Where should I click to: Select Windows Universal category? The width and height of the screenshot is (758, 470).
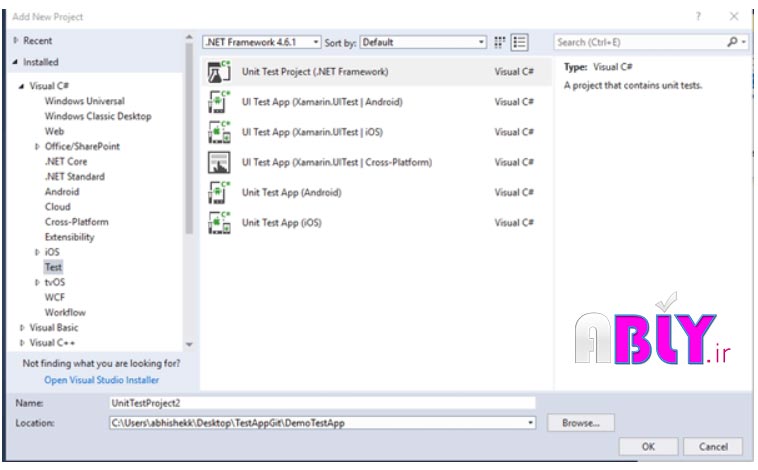(x=85, y=101)
